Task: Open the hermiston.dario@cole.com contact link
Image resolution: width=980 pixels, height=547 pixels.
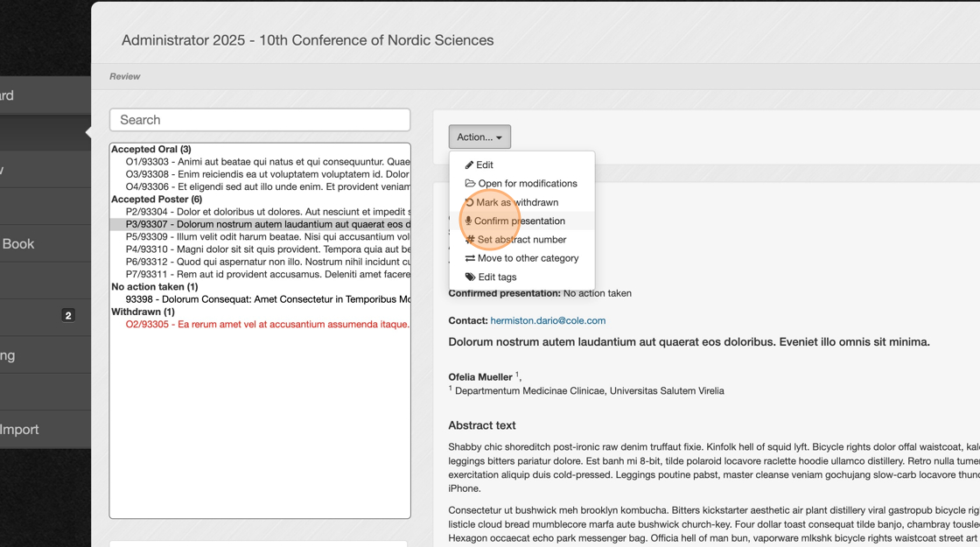Action: (548, 320)
